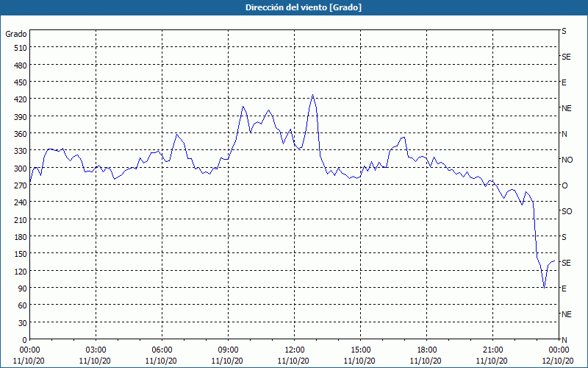
Task: Select the 'SE' compass label near the 480 gridline
Action: coord(566,57)
